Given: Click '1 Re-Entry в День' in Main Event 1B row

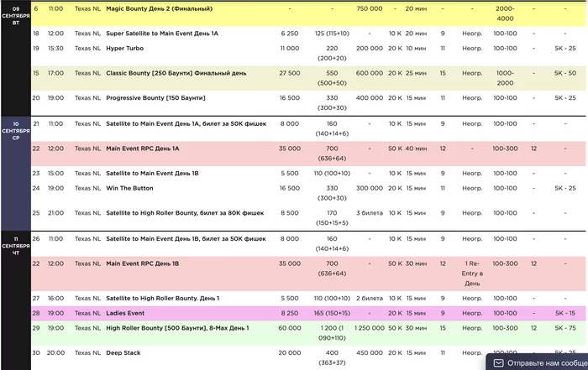Looking at the screenshot, I should (472, 274).
